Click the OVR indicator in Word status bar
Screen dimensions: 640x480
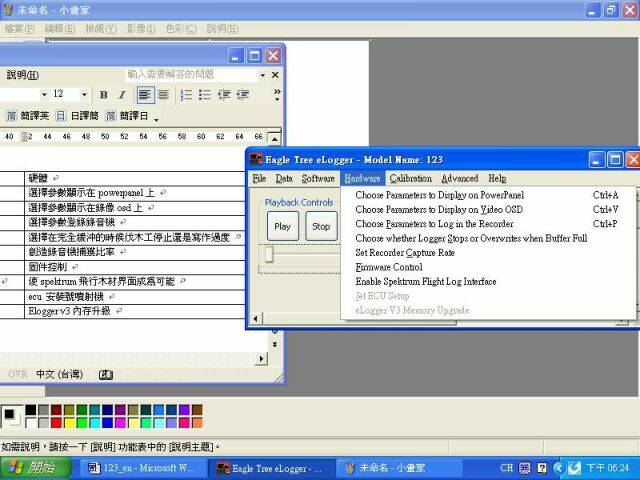[x=18, y=374]
